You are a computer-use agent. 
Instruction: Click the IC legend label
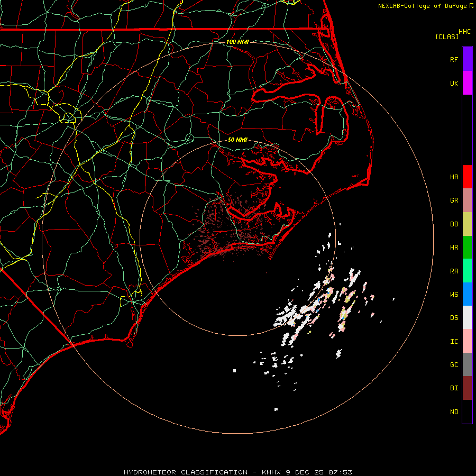coord(454,342)
